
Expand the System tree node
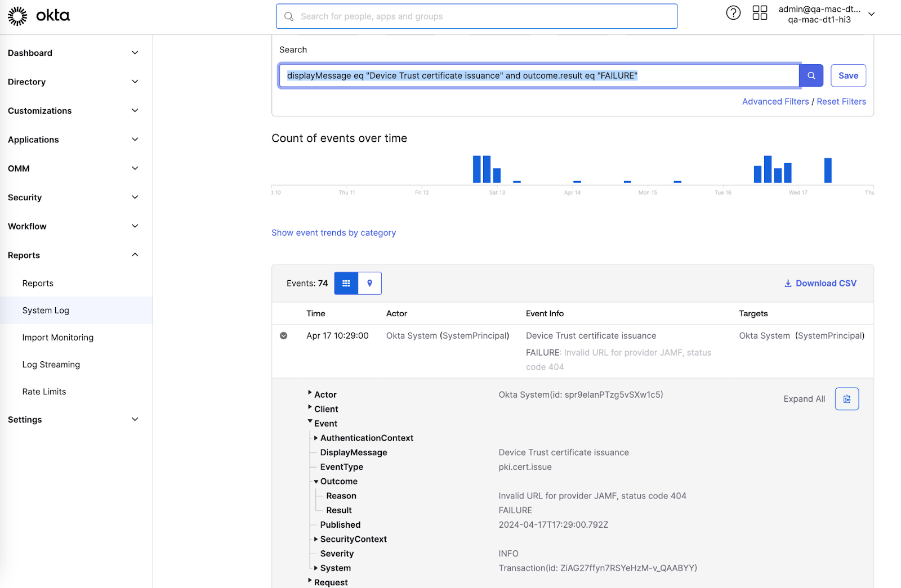316,568
